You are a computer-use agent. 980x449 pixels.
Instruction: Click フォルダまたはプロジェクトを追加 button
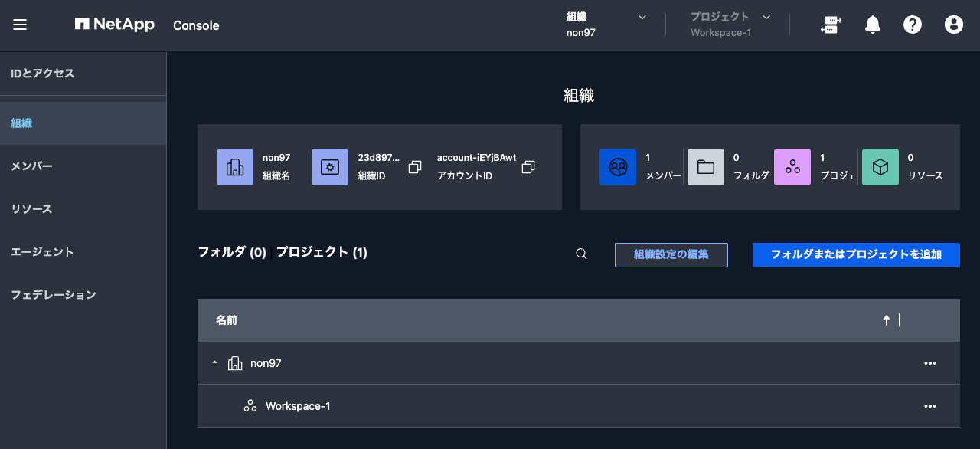(856, 255)
